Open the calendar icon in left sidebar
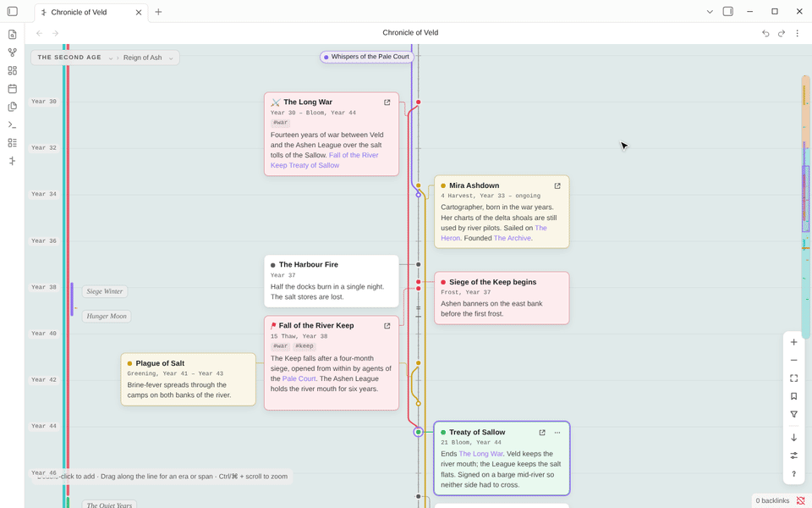 13,89
